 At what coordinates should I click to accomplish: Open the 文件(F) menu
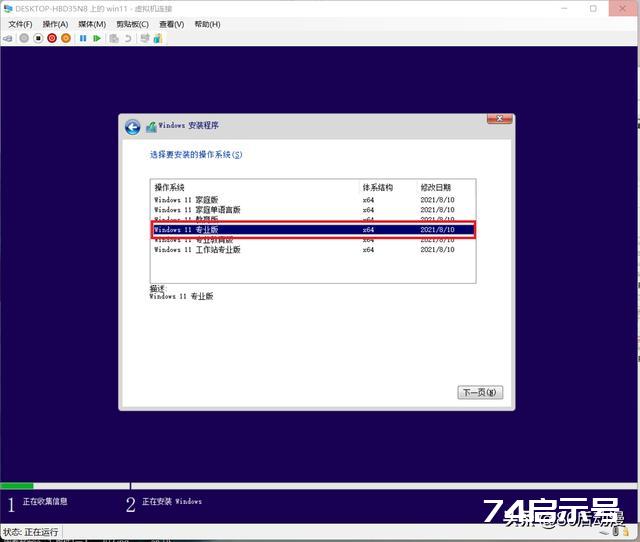pos(20,24)
